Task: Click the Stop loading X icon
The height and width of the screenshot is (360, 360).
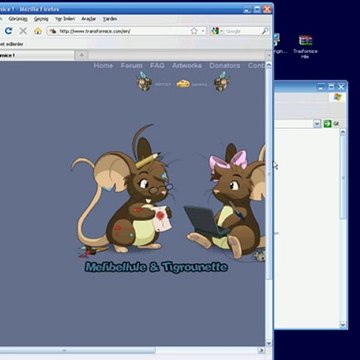Action: (23, 31)
